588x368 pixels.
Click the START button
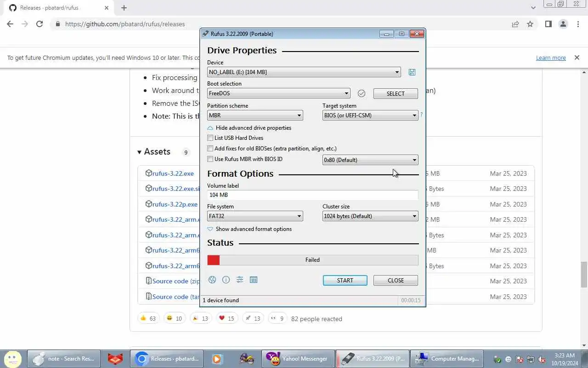(x=345, y=280)
